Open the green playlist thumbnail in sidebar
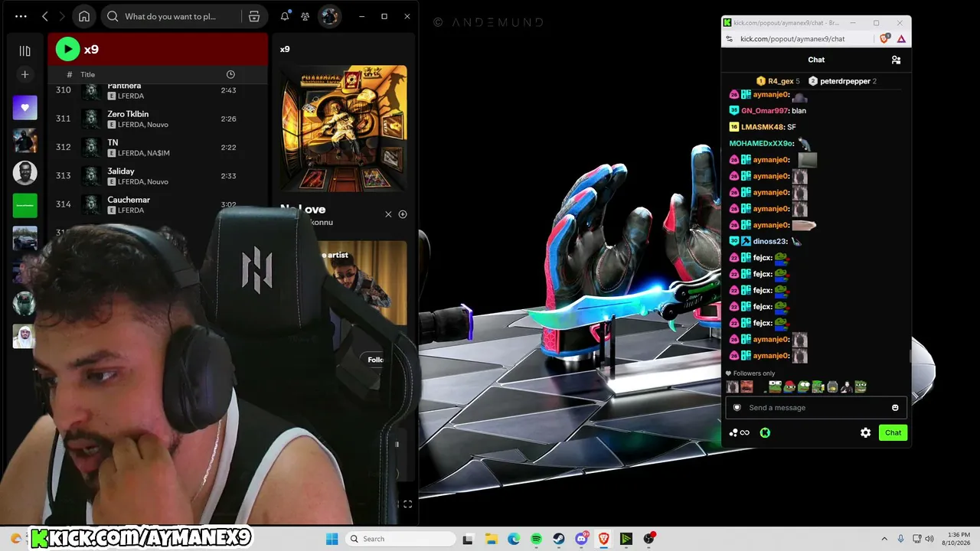This screenshot has width=980, height=551. pyautogui.click(x=24, y=206)
